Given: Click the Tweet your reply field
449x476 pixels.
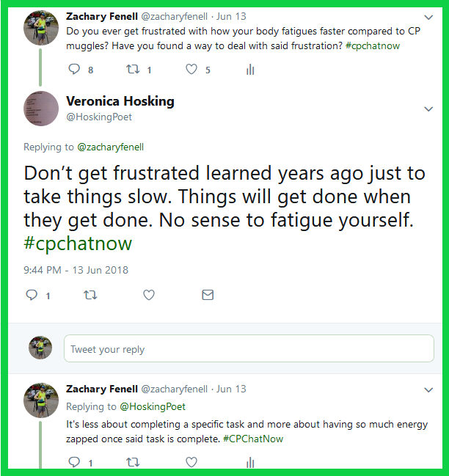Looking at the screenshot, I should (x=249, y=349).
